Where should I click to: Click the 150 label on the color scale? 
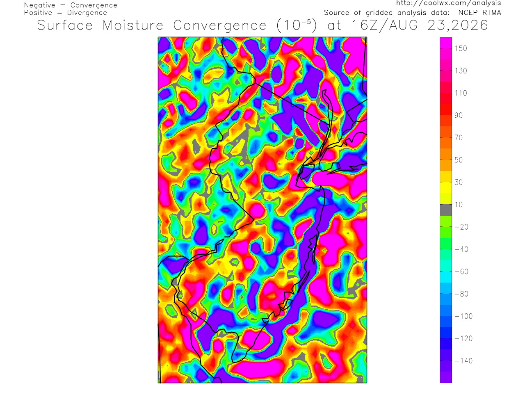point(461,48)
